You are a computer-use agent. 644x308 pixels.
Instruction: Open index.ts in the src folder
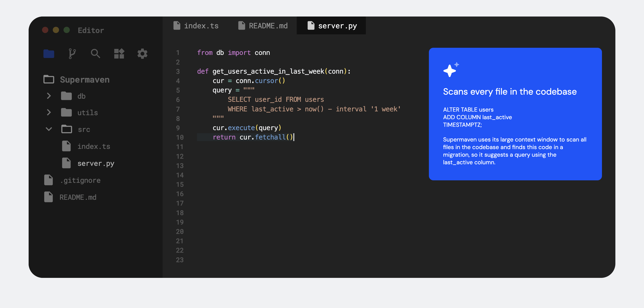click(93, 146)
